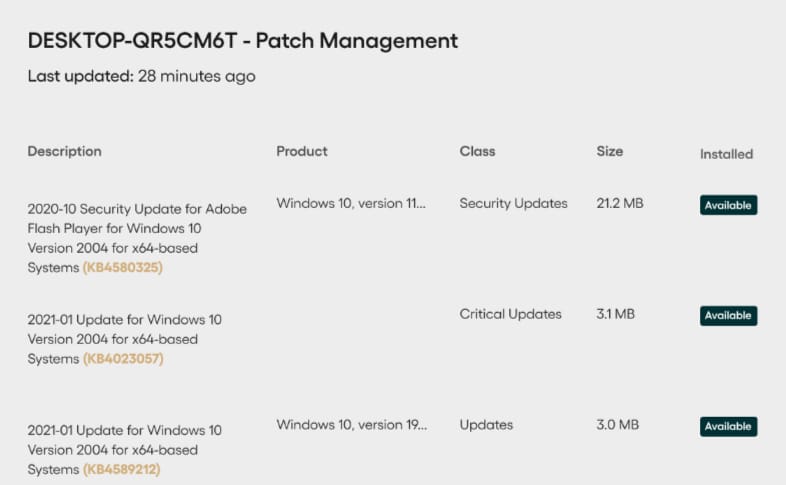Screen dimensions: 786x485
Task: Select the Critical Updates class cell
Action: tap(510, 314)
